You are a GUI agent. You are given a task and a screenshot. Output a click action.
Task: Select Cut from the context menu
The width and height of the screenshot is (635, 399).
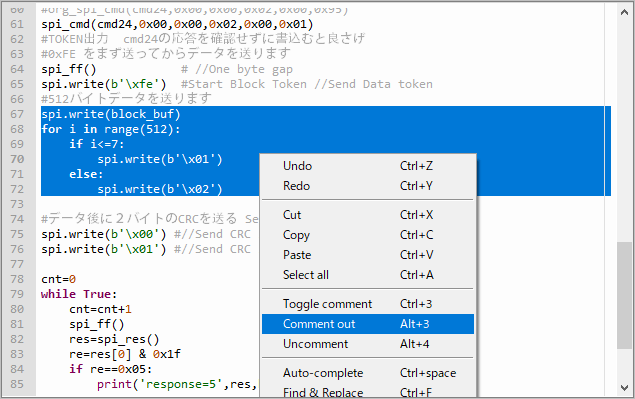pos(368,215)
